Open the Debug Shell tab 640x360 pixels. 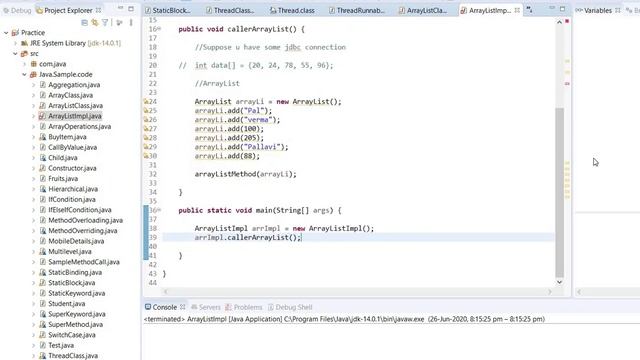[x=290, y=307]
